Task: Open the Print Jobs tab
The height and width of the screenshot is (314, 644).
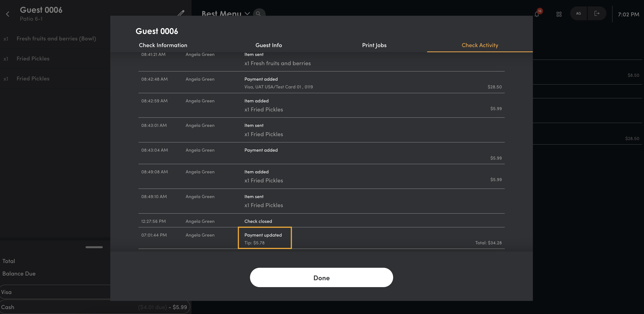Action: pos(374,45)
